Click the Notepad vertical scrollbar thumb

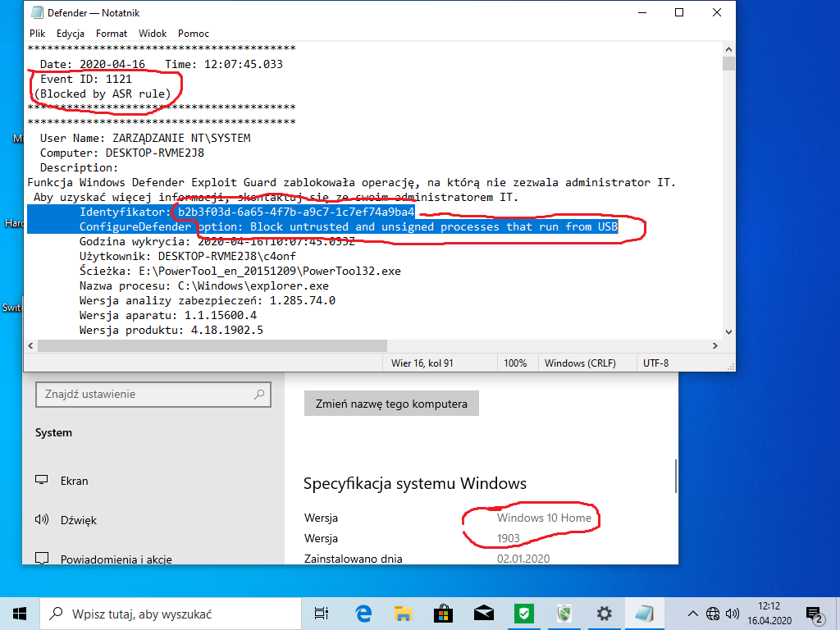pos(728,63)
